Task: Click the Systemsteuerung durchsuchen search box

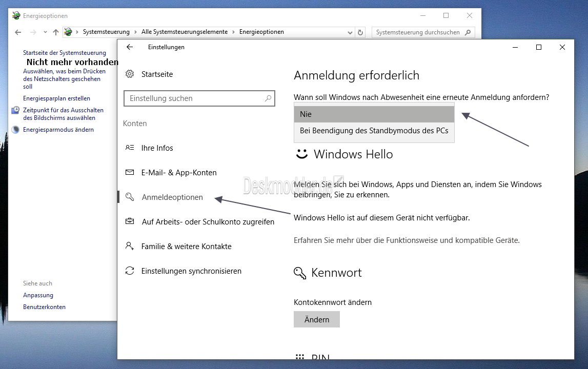Action: point(423,32)
